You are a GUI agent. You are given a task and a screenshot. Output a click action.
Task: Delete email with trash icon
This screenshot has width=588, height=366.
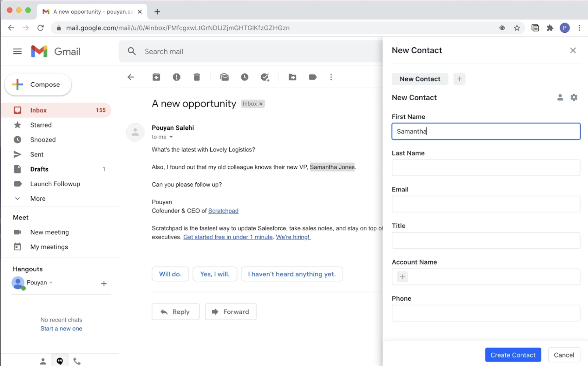pos(197,77)
